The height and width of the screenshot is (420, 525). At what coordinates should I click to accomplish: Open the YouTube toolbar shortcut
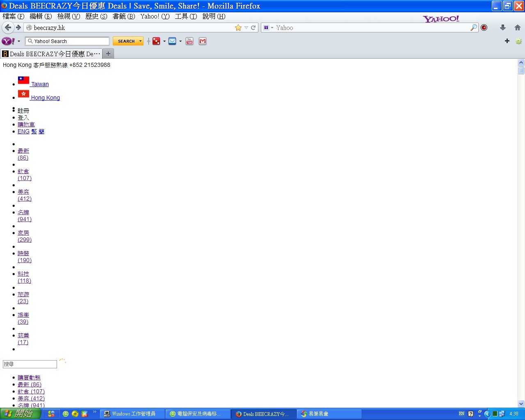click(189, 41)
